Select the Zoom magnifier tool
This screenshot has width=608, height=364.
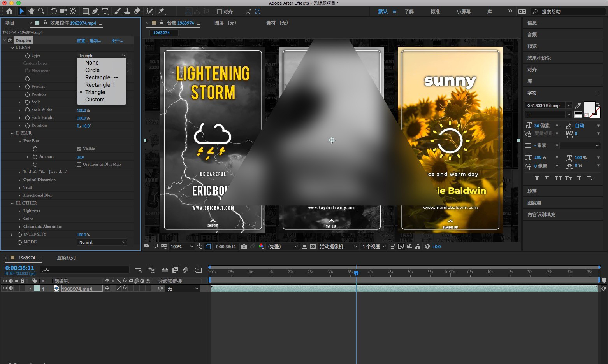pyautogui.click(x=41, y=11)
